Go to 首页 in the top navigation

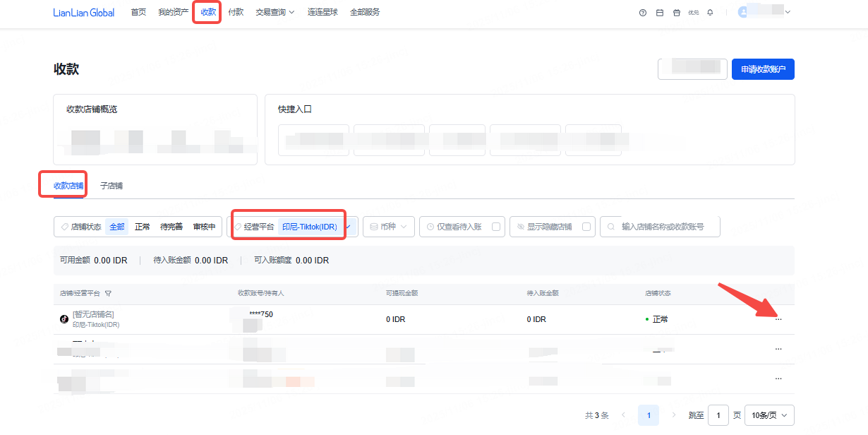point(139,12)
